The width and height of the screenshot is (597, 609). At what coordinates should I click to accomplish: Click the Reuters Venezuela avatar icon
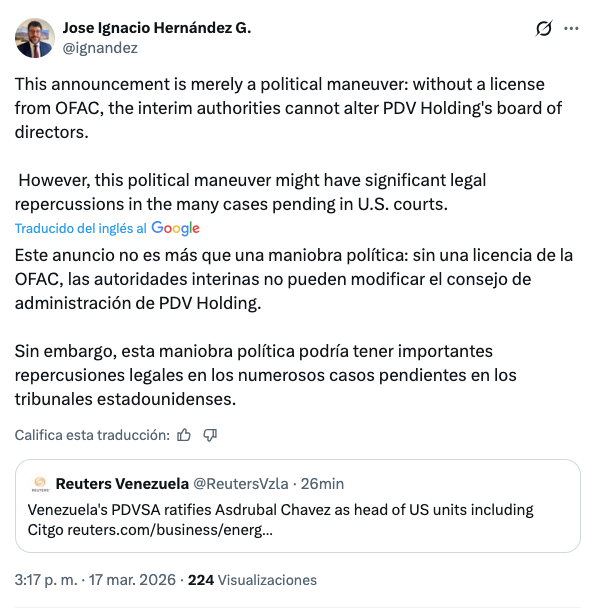pyautogui.click(x=40, y=484)
